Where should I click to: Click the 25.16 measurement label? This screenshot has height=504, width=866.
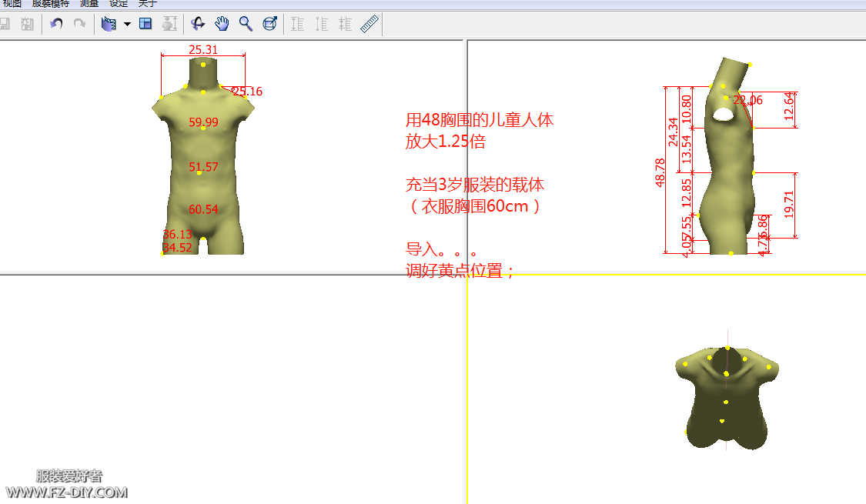click(x=247, y=92)
